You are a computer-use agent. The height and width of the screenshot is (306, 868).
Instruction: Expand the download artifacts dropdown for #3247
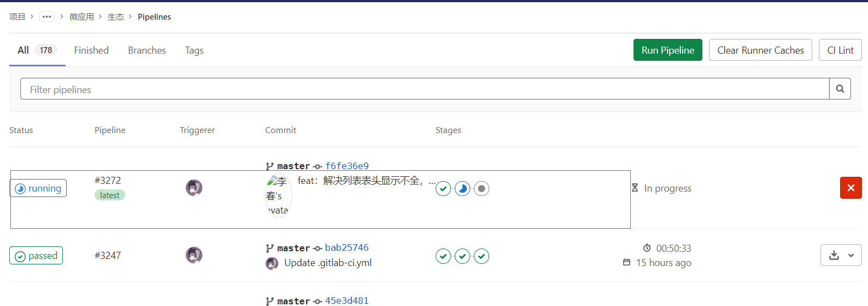point(841,255)
